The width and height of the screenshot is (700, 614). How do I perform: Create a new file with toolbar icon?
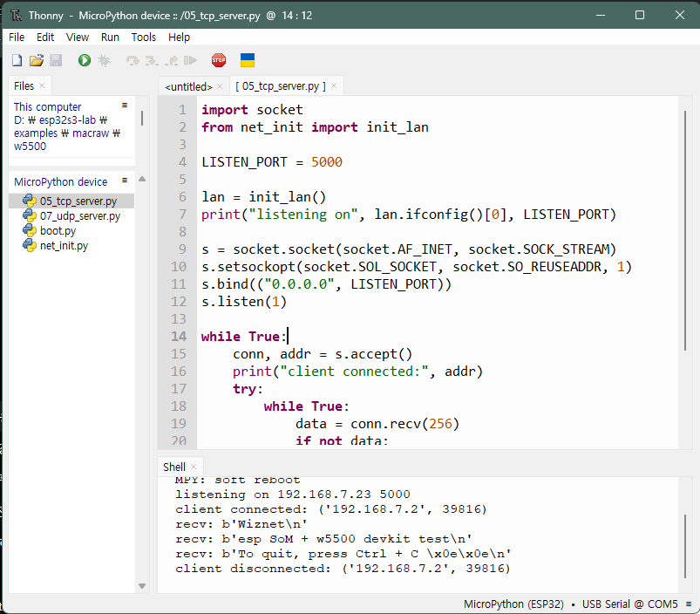17,60
